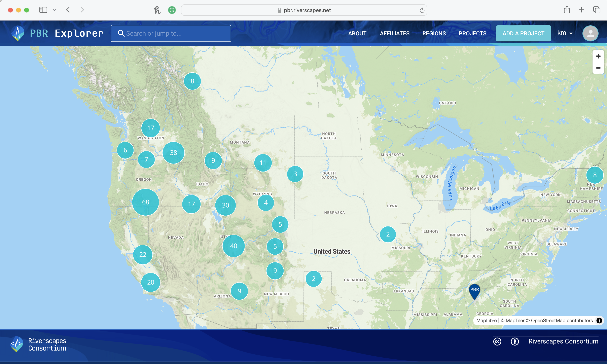This screenshot has width=607, height=364.
Task: Expand the sidebar options chevron
Action: pos(54,10)
